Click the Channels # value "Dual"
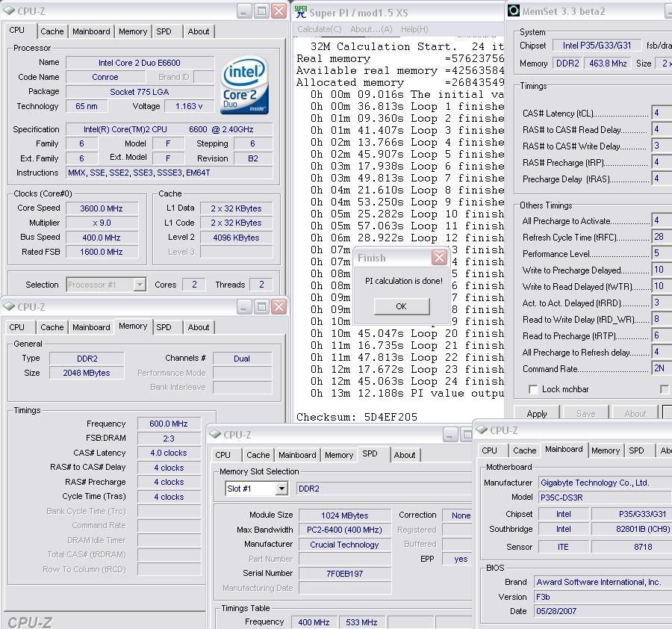The width and height of the screenshot is (672, 629). [x=242, y=359]
